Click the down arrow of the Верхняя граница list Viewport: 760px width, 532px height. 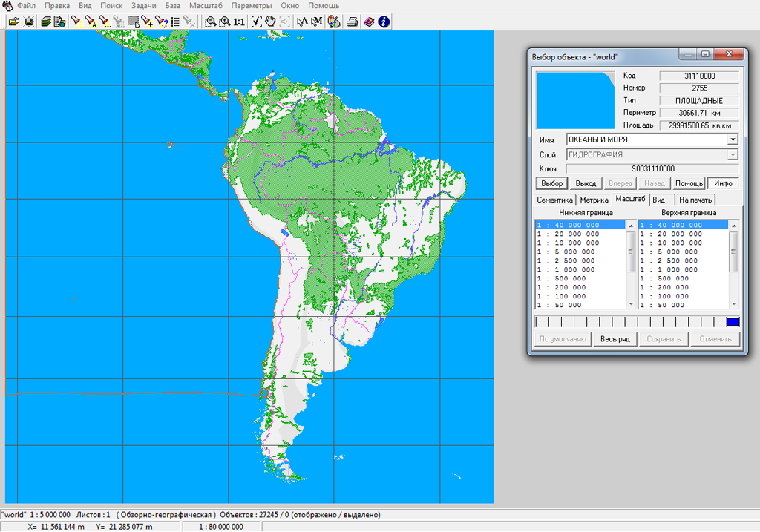[733, 304]
